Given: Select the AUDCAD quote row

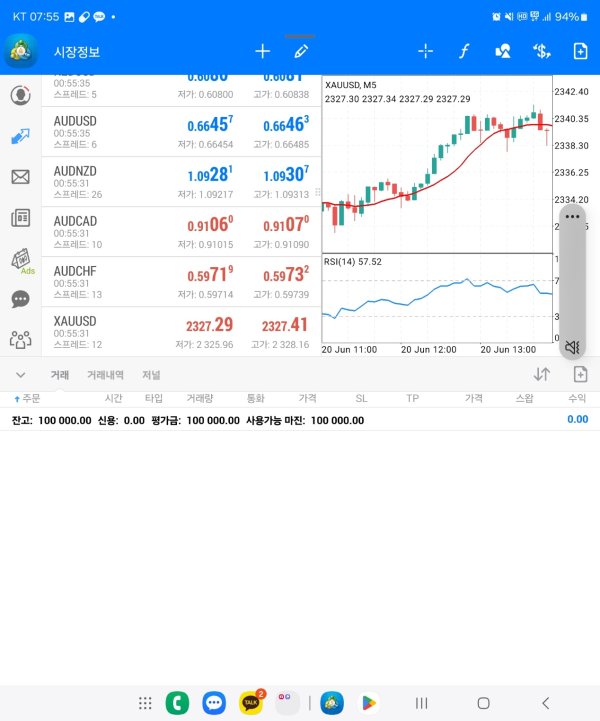Looking at the screenshot, I should [x=180, y=231].
